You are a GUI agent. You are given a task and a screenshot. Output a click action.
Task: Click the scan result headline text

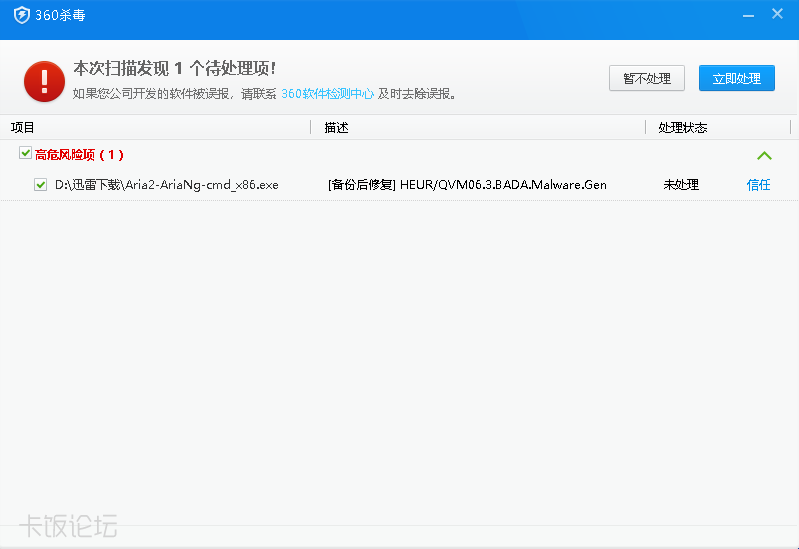click(x=174, y=68)
